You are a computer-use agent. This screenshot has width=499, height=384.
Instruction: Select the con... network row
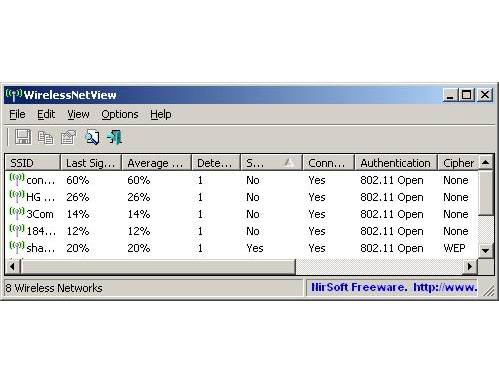click(241, 180)
